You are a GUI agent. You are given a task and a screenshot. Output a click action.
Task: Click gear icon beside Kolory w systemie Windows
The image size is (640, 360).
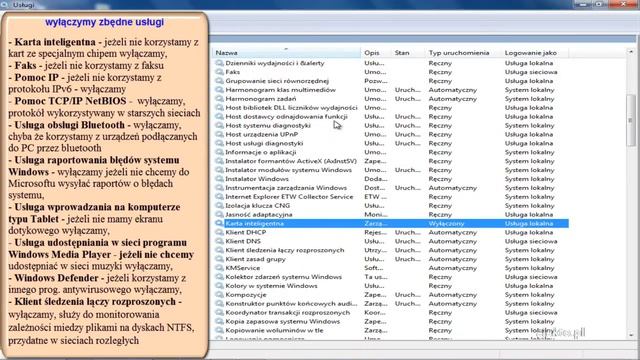(219, 286)
